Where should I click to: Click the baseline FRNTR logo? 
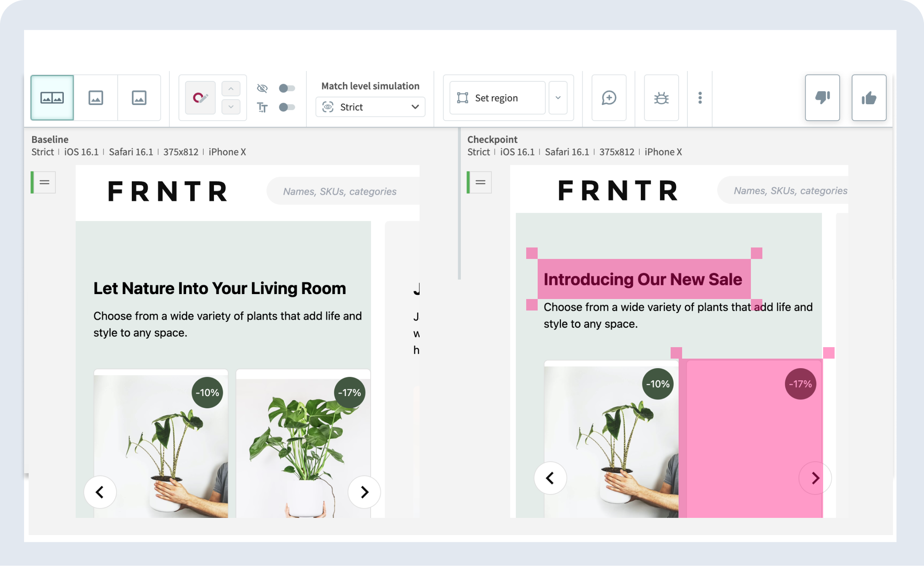click(x=167, y=191)
